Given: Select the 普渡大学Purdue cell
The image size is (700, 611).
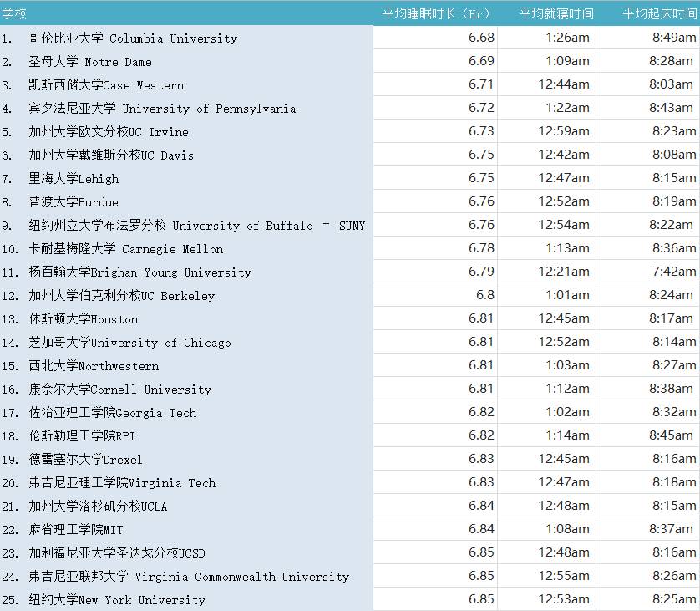Looking at the screenshot, I should (74, 202).
